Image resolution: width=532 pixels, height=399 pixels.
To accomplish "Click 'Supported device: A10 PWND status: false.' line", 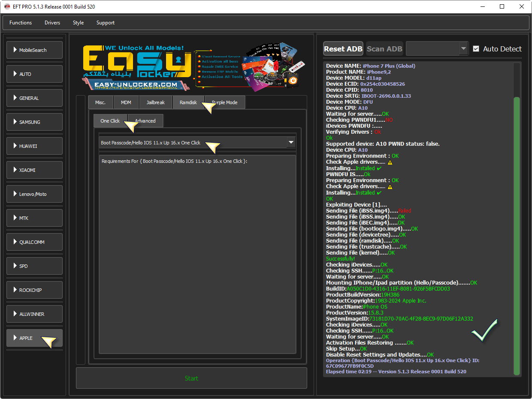I will [383, 144].
